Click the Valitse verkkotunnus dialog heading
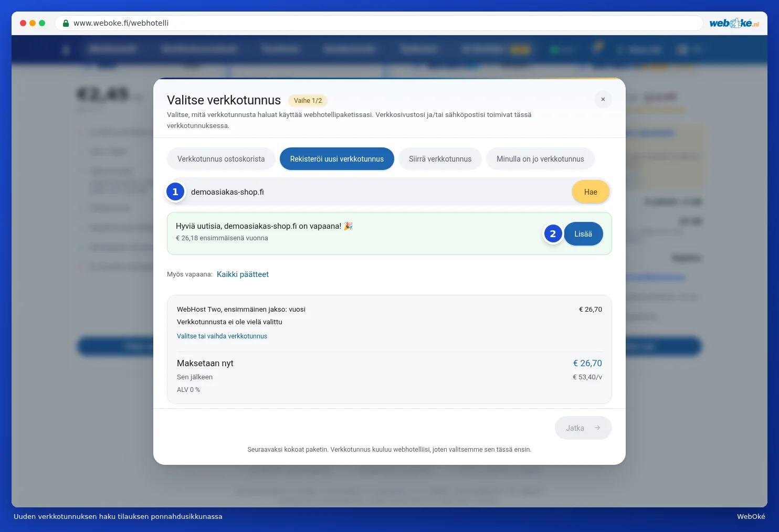The width and height of the screenshot is (779, 532). (224, 100)
